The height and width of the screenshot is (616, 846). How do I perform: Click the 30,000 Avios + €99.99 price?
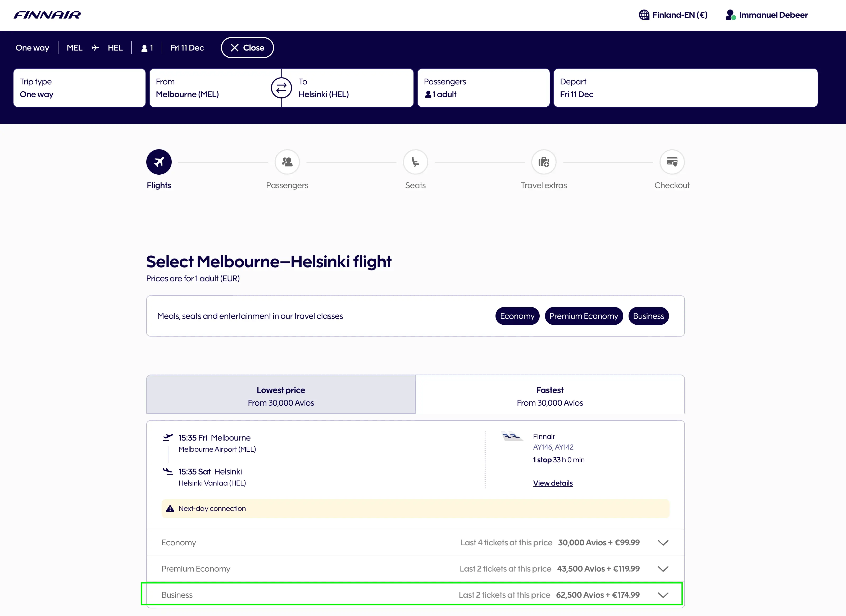click(x=599, y=542)
